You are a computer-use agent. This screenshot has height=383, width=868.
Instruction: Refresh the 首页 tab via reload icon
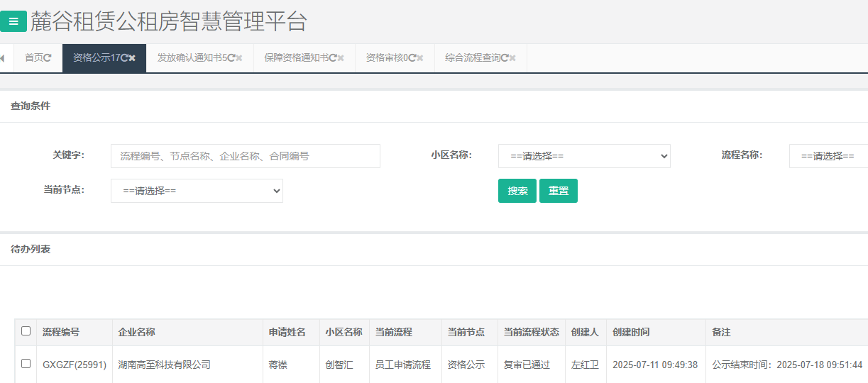coord(48,58)
